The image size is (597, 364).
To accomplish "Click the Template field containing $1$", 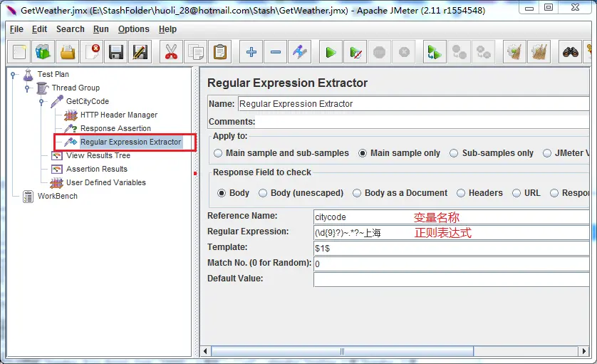I will tap(451, 249).
